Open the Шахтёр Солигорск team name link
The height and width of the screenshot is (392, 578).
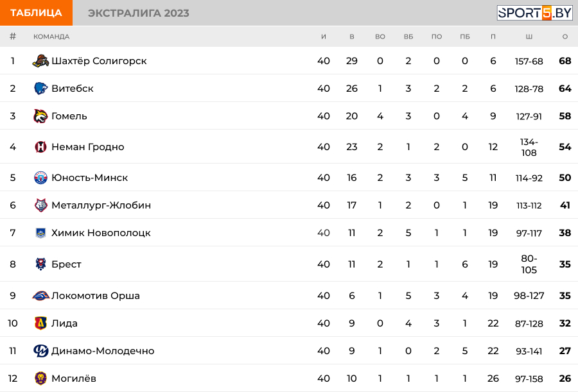pyautogui.click(x=99, y=61)
